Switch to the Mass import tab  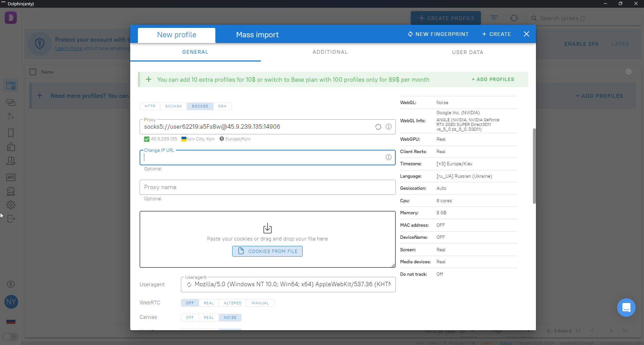pos(257,35)
